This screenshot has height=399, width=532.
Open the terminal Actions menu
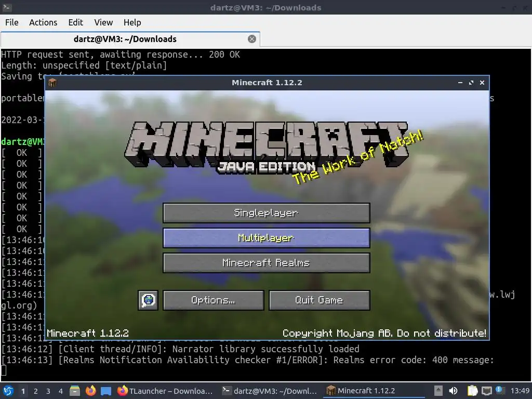pyautogui.click(x=43, y=22)
